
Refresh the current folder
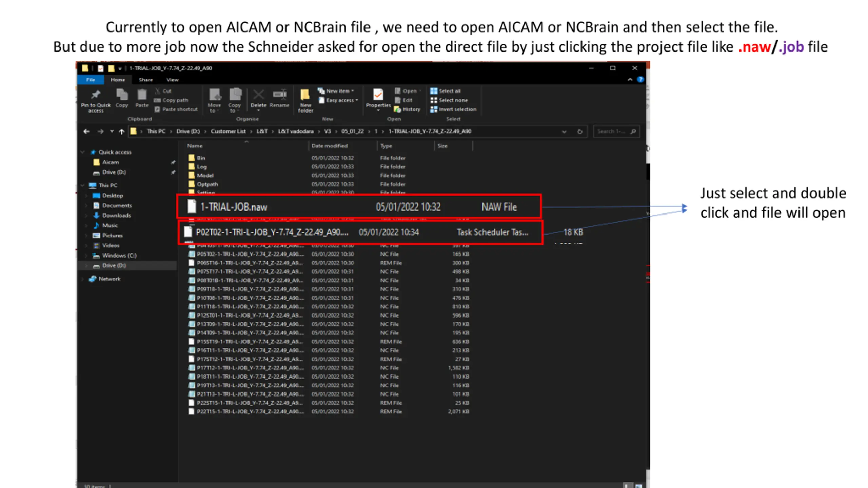(x=580, y=131)
